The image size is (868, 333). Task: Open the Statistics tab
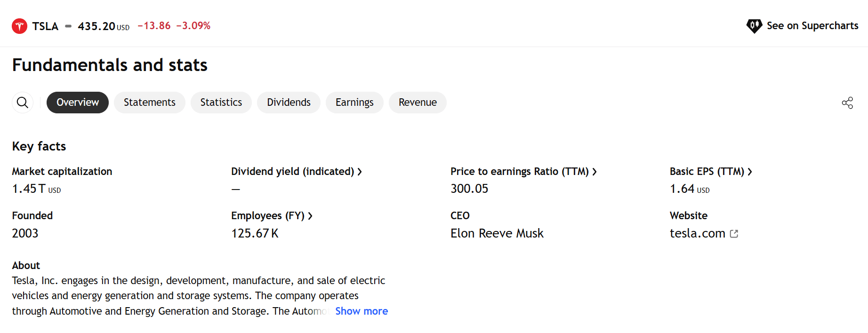pyautogui.click(x=221, y=103)
